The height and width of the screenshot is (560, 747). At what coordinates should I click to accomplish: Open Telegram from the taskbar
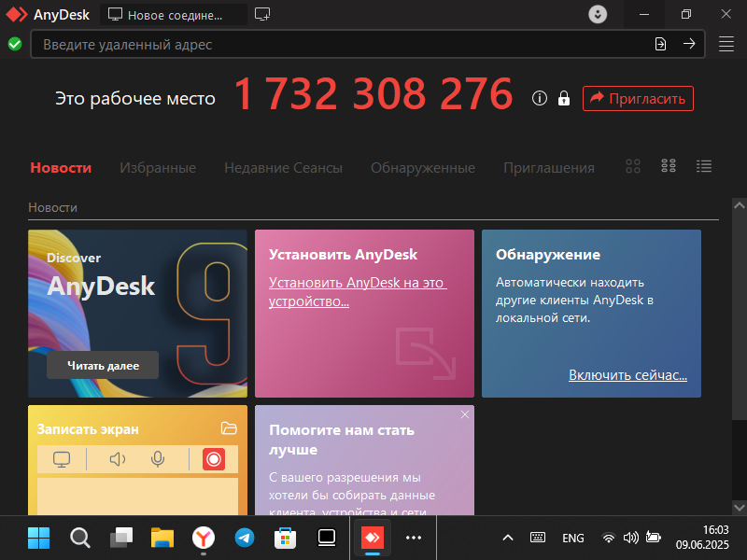245,539
